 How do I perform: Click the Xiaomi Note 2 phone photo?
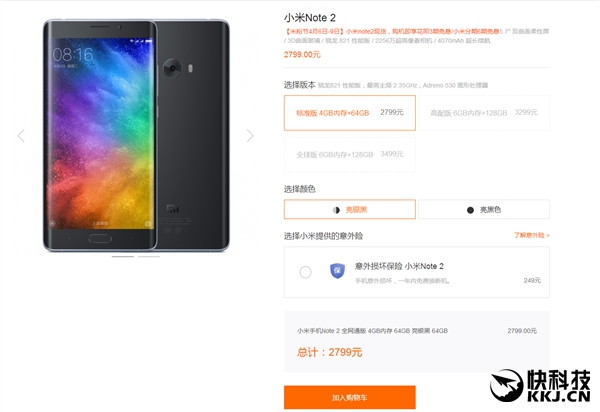pos(136,135)
